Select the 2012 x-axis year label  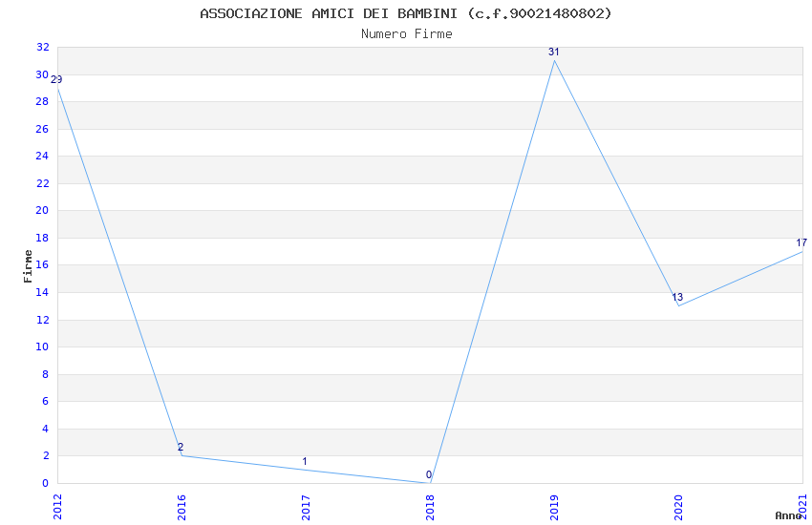click(57, 507)
